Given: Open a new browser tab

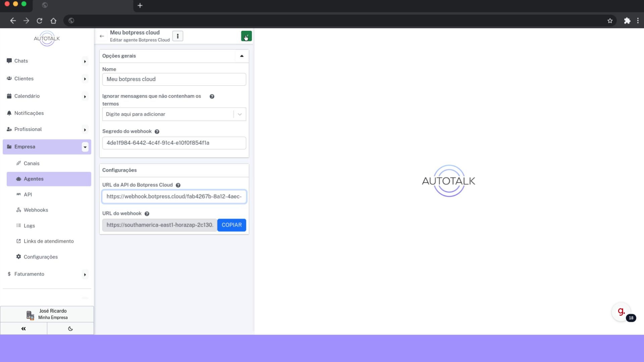Looking at the screenshot, I should [x=140, y=5].
